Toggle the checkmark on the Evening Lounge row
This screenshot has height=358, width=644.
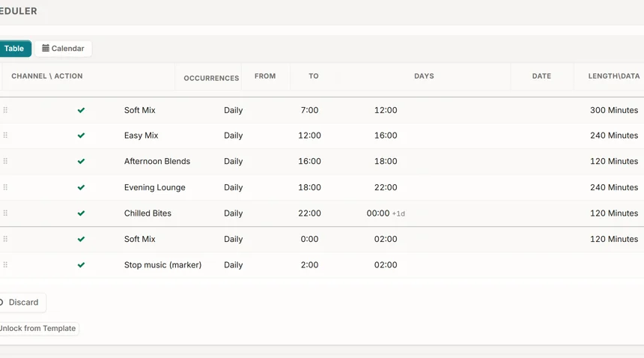click(82, 188)
